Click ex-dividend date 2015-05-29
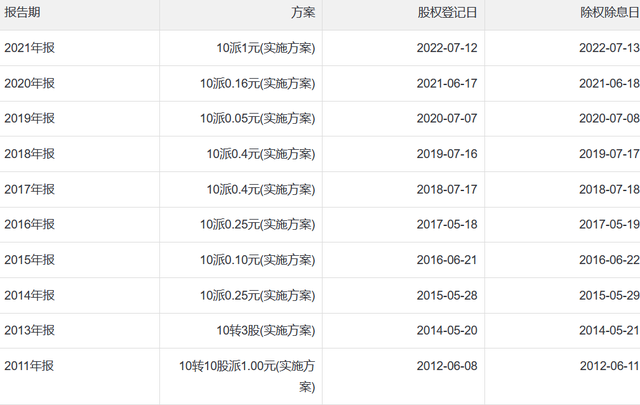The height and width of the screenshot is (405, 640). pos(606,295)
